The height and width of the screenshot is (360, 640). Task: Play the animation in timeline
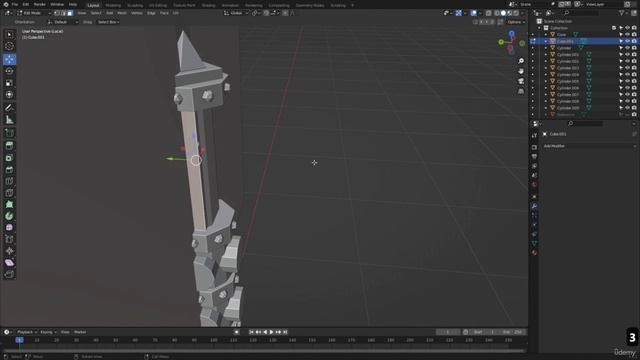coord(271,332)
